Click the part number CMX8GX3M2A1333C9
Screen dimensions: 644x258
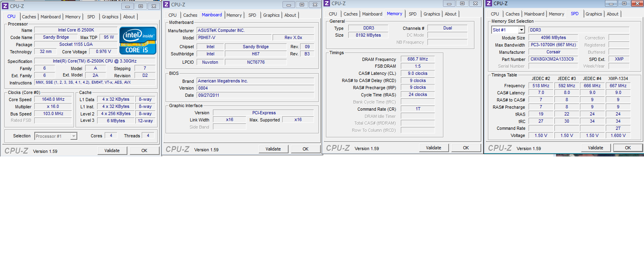point(553,59)
